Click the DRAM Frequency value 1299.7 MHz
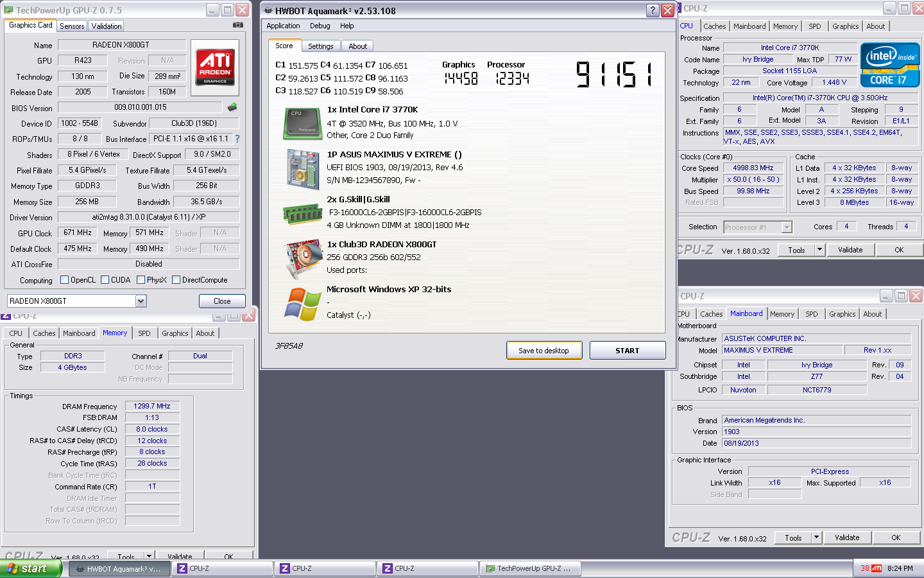The height and width of the screenshot is (578, 924). [x=152, y=406]
